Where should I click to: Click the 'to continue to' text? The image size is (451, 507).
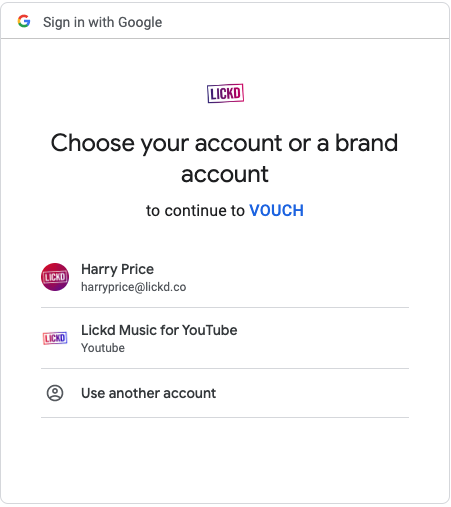tap(195, 211)
